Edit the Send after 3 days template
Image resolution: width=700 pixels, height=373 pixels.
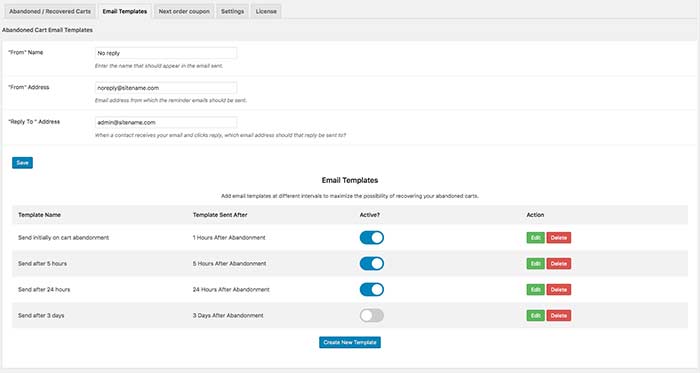click(535, 315)
